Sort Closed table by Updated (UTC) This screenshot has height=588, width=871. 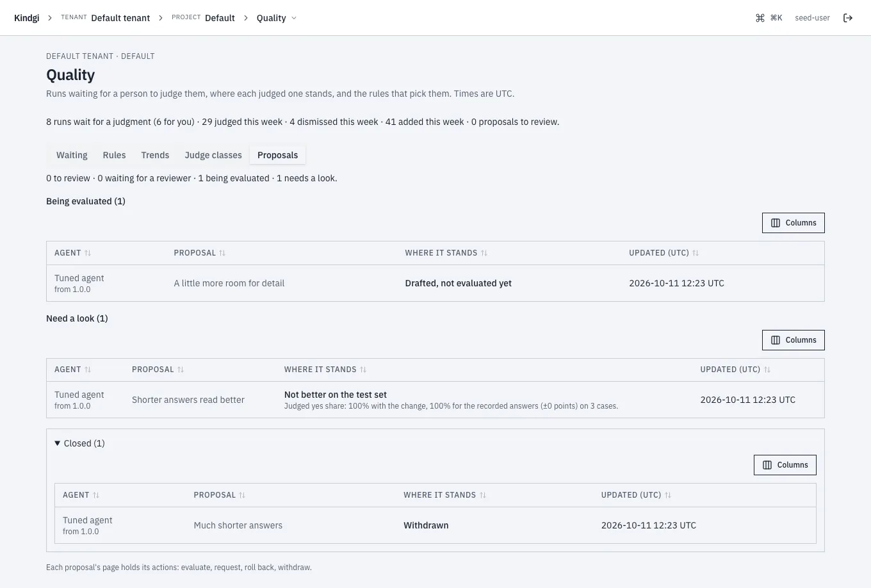click(636, 495)
